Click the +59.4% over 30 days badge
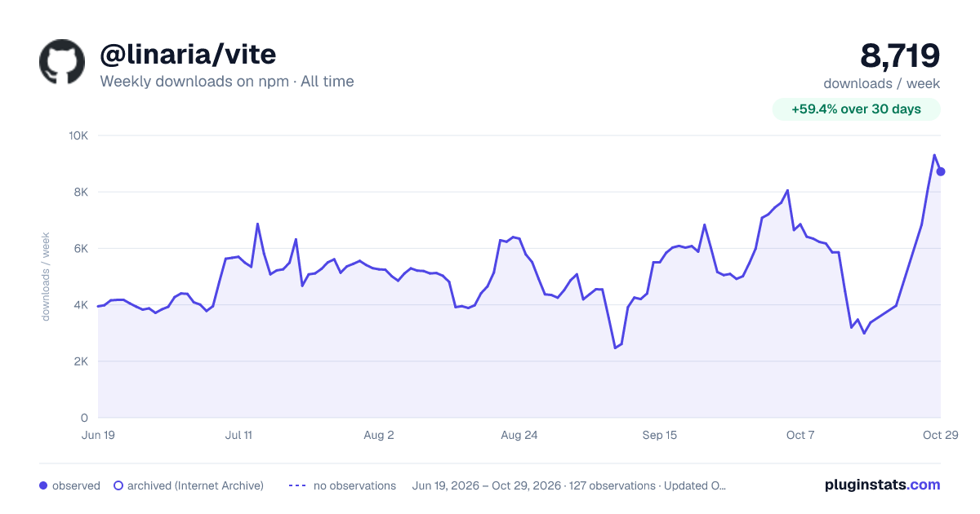 pyautogui.click(x=857, y=109)
